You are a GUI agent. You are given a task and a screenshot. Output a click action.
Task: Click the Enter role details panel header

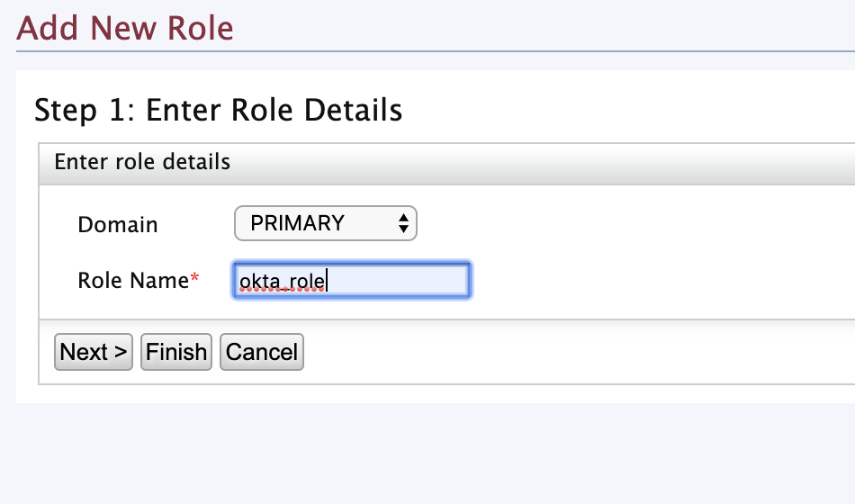pyautogui.click(x=142, y=162)
